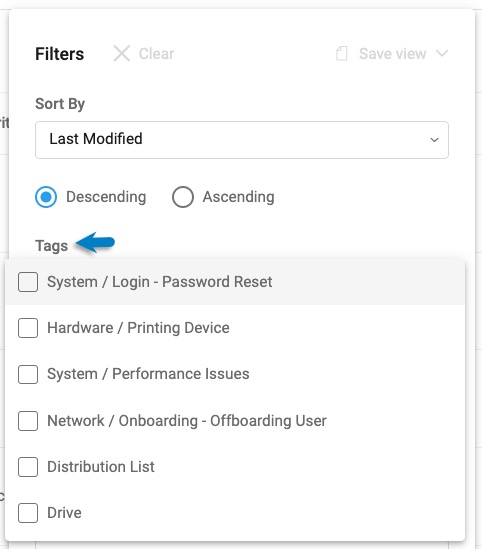This screenshot has height=549, width=482.
Task: Click the Clear filters button text
Action: (156, 54)
